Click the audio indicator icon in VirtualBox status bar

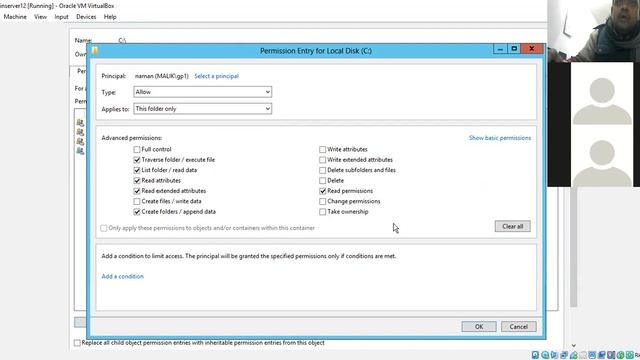(x=554, y=355)
